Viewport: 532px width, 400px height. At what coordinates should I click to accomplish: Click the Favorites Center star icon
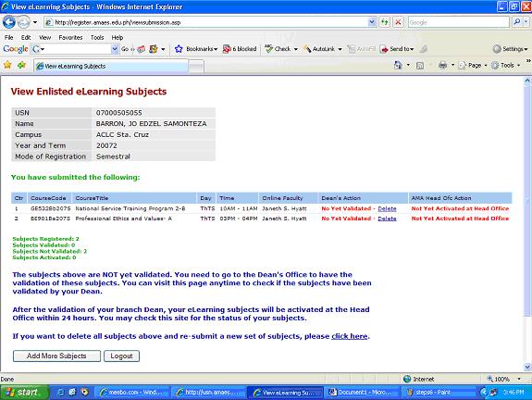7,65
